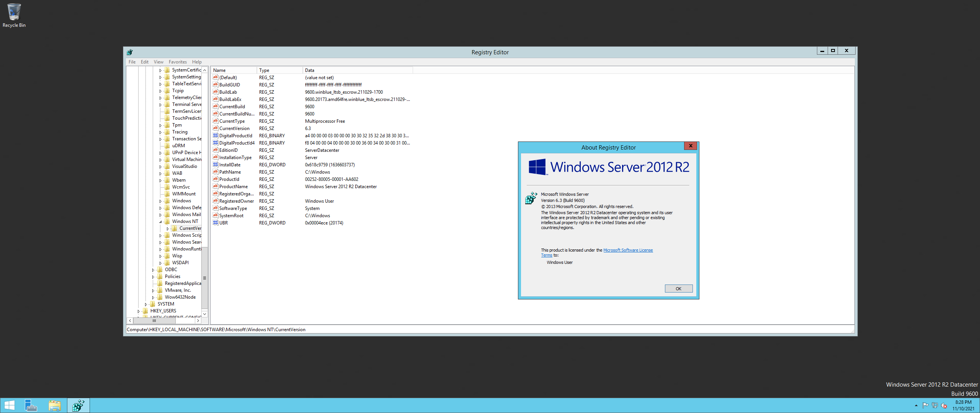Click the Registry Editor title bar icon

(x=130, y=52)
